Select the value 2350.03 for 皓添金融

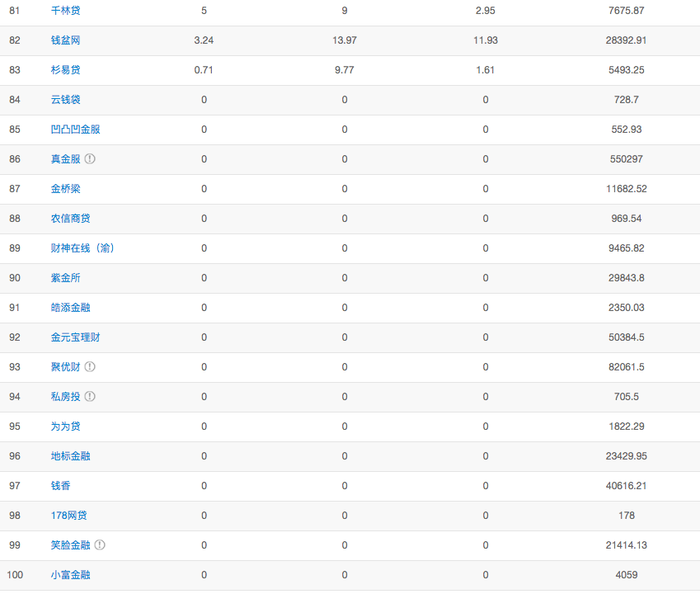click(x=627, y=307)
